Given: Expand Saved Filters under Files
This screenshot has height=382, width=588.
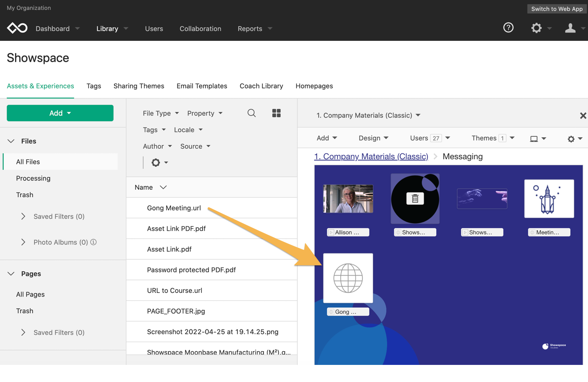Looking at the screenshot, I should click(x=23, y=216).
